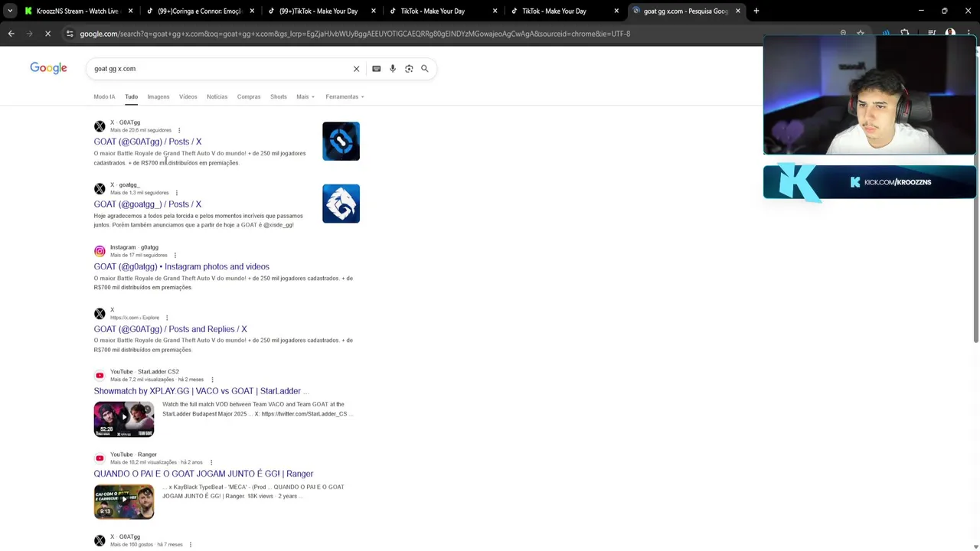Switch to Shorts results tab
Screen dimensions: 980x551
pyautogui.click(x=279, y=97)
